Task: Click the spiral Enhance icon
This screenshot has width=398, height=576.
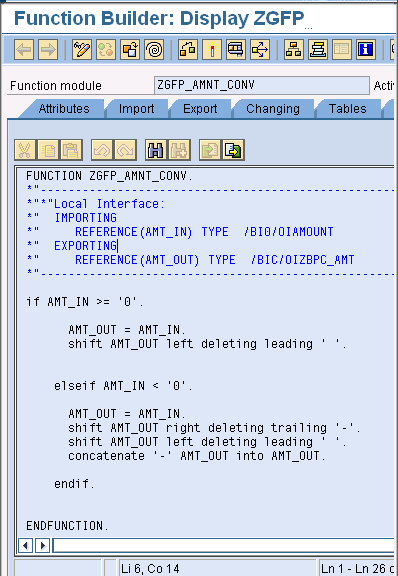Action: pos(154,50)
